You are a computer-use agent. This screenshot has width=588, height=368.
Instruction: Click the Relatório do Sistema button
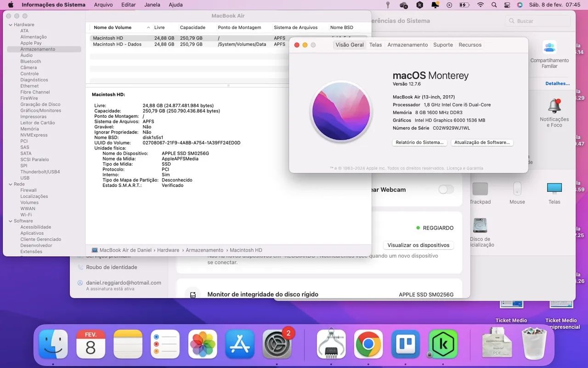coord(419,142)
